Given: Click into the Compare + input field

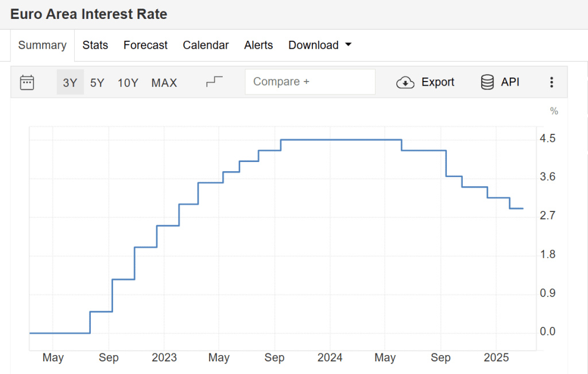Looking at the screenshot, I should (310, 82).
